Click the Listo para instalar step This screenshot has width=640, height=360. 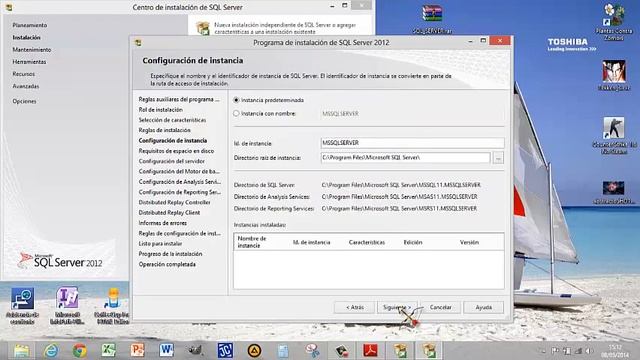click(160, 244)
